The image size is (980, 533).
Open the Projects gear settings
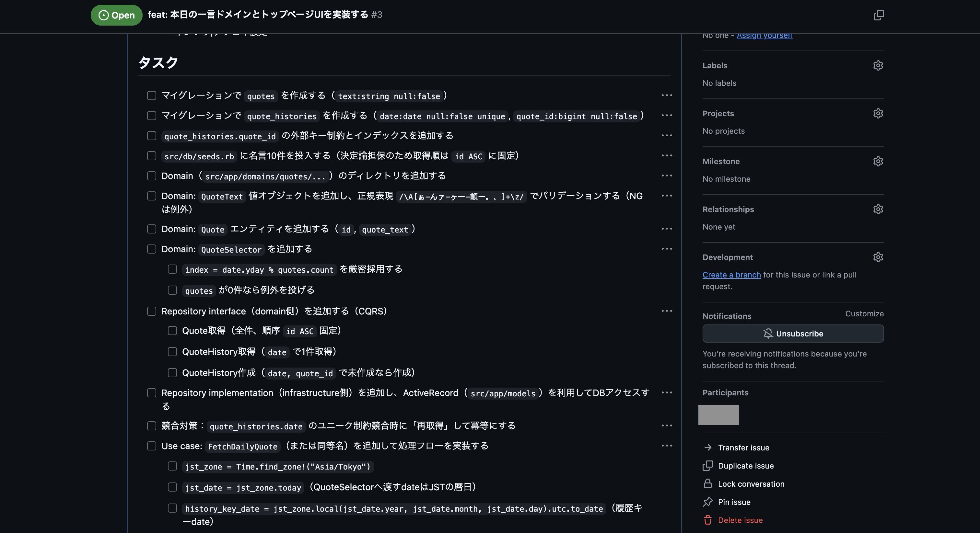point(878,113)
